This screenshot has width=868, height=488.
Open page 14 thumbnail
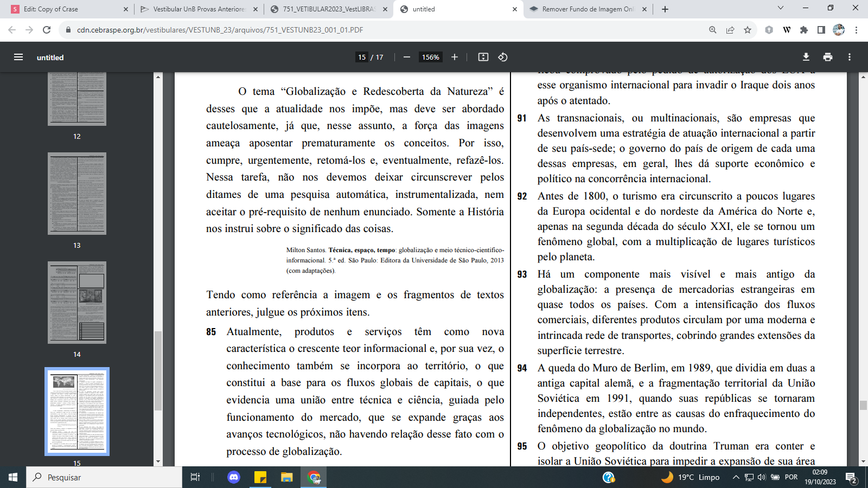(77, 303)
